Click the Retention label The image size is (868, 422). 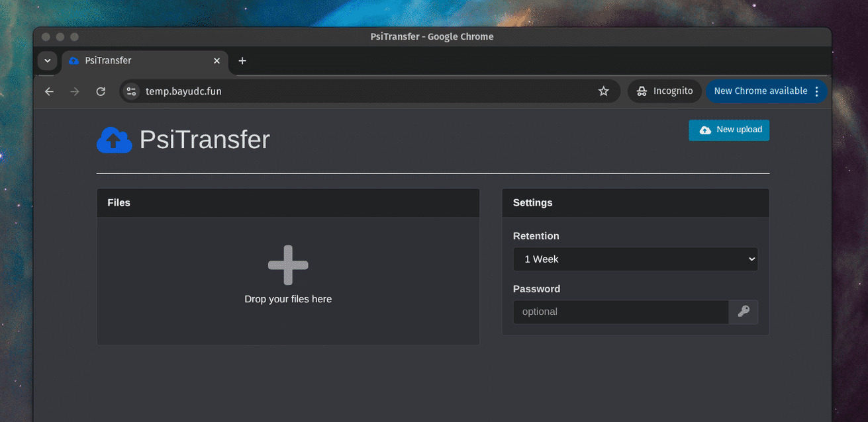[x=536, y=236]
